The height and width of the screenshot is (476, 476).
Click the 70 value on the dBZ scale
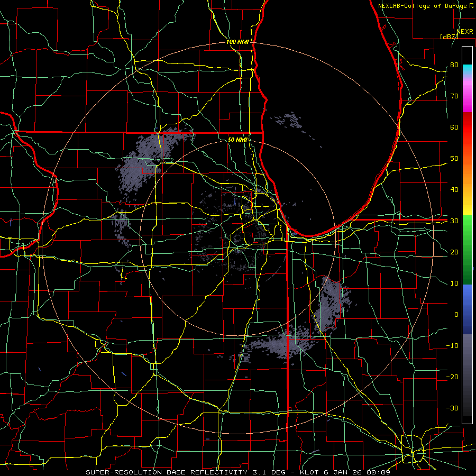454,96
